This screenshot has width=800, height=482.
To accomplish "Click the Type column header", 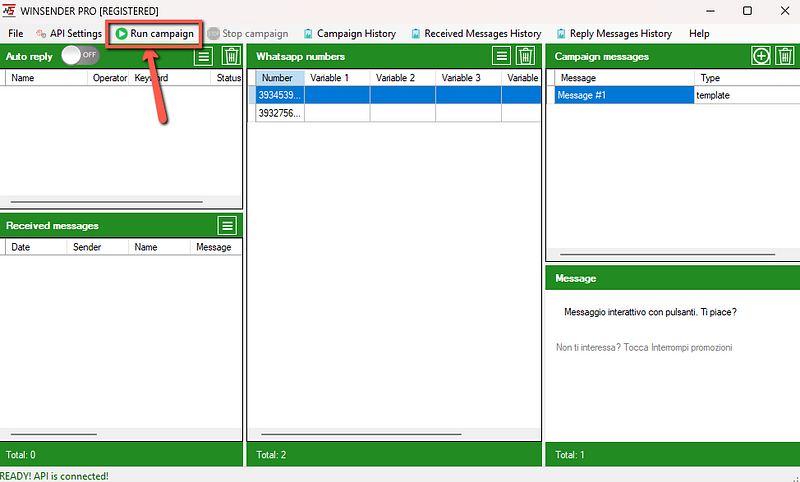I will [747, 78].
